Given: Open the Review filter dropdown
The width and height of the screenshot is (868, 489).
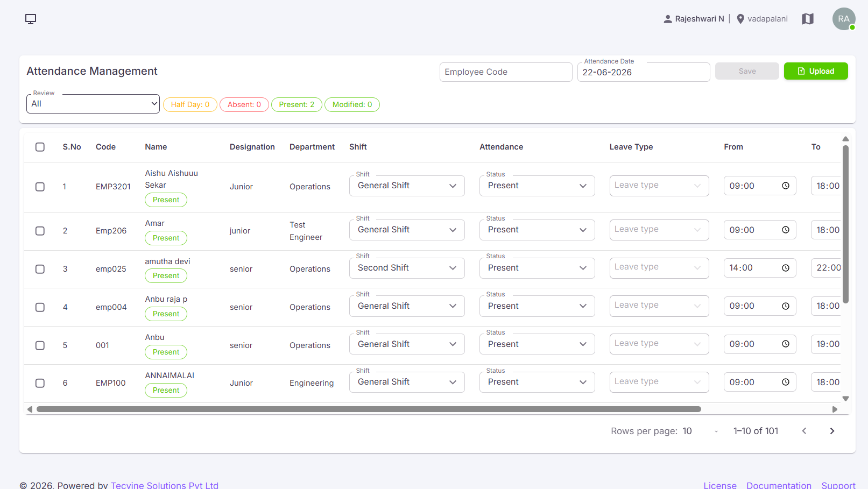Looking at the screenshot, I should click(93, 104).
